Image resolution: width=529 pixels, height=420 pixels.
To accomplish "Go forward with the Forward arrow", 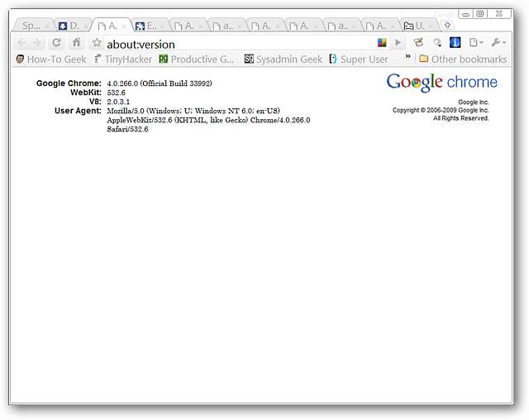I will click(36, 42).
